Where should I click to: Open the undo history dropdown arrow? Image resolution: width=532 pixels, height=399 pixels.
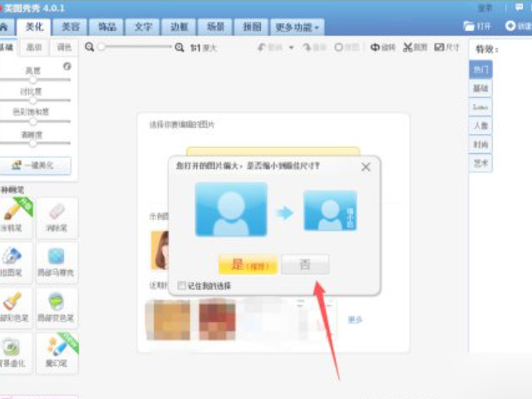click(292, 48)
